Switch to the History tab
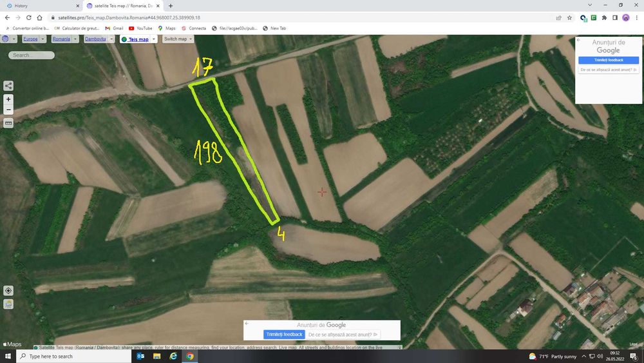Screen dimensions: 644x363 click(41, 6)
